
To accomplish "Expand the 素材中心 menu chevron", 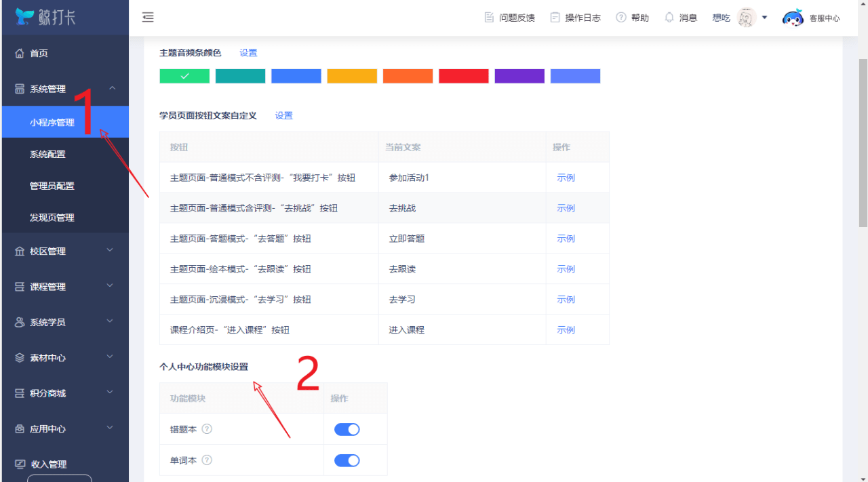I will [111, 357].
